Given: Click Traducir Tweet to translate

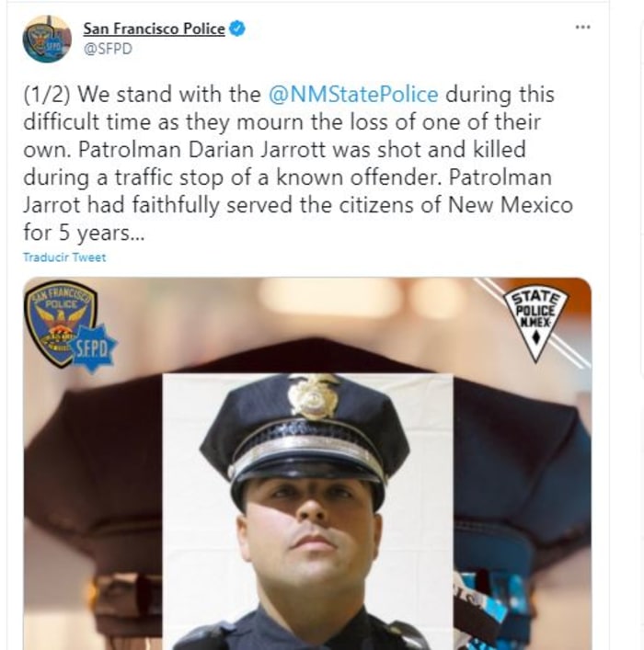Looking at the screenshot, I should click(x=64, y=257).
